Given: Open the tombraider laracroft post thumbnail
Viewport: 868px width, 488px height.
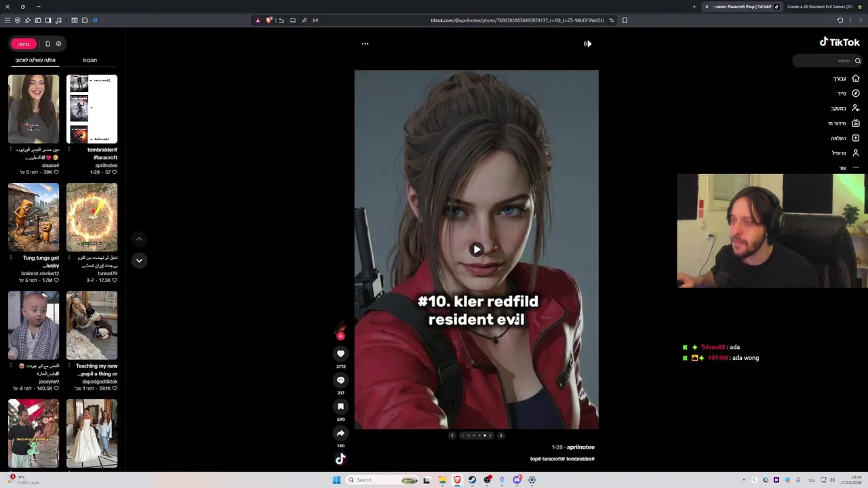Looking at the screenshot, I should tap(92, 109).
